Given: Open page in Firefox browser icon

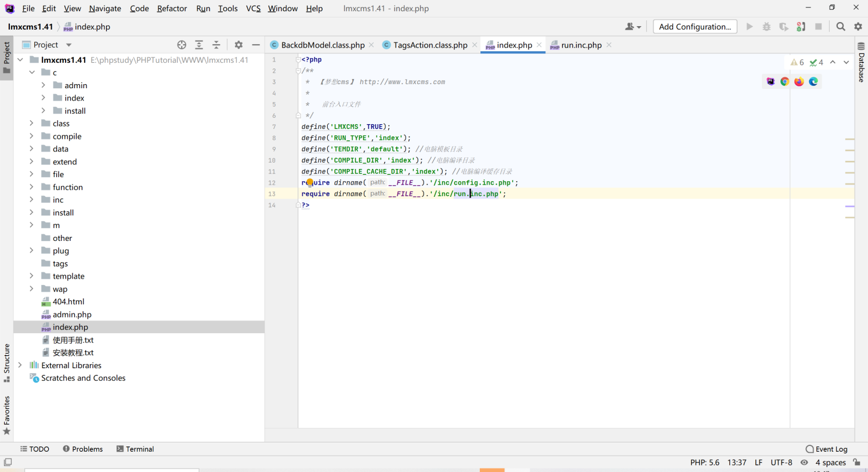Looking at the screenshot, I should tap(799, 82).
